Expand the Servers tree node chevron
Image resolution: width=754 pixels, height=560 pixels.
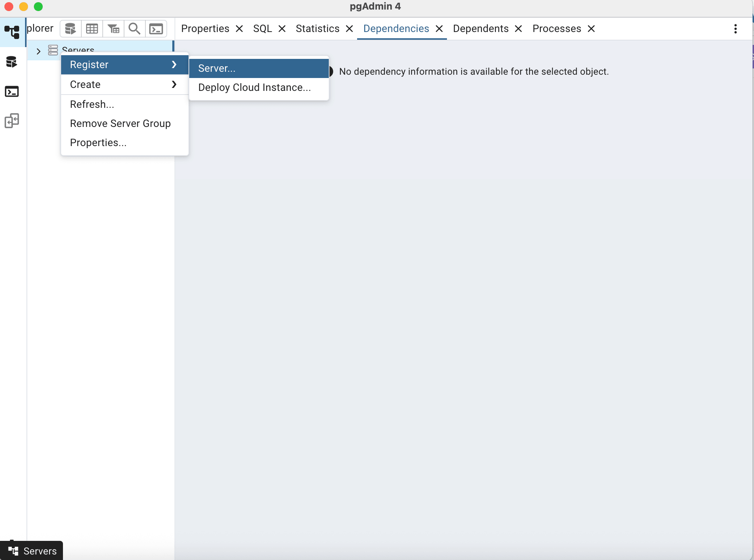tap(38, 51)
